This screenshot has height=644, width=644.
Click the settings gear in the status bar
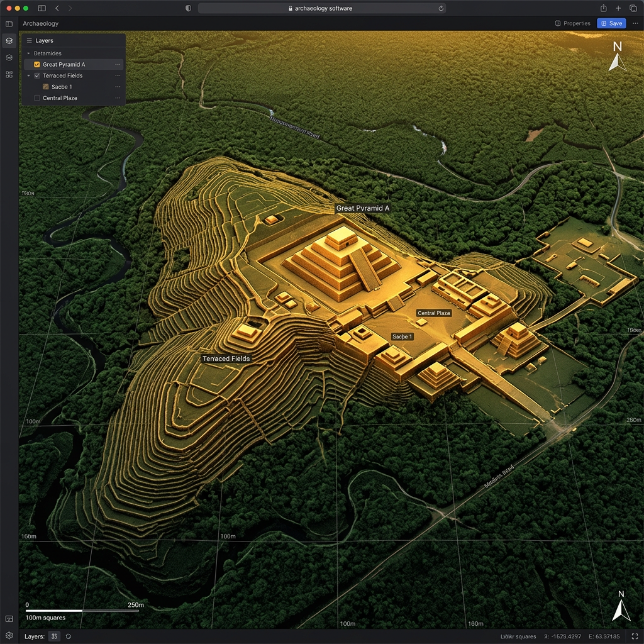10,636
